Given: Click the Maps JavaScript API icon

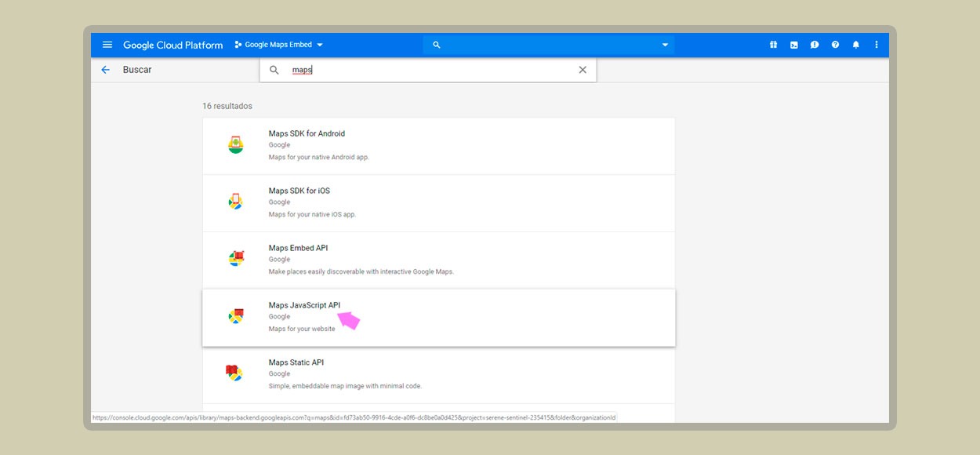Looking at the screenshot, I should pos(236,316).
